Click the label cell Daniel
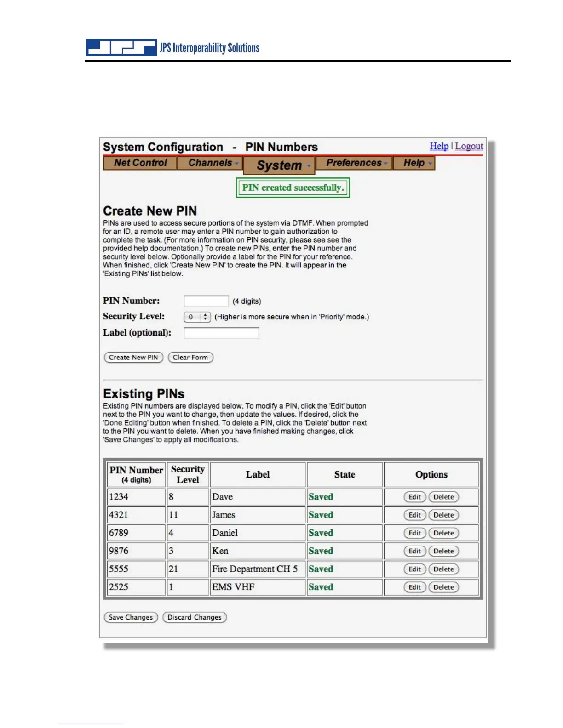Image resolution: width=563 pixels, height=728 pixels. tap(258, 533)
